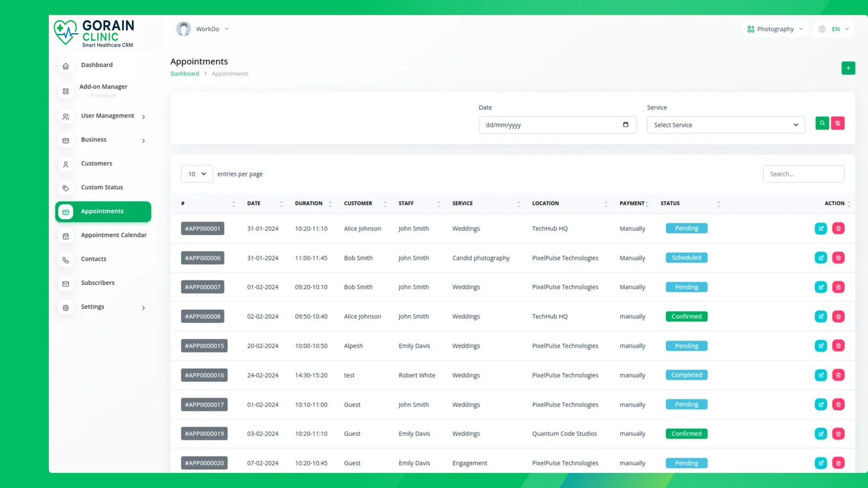868x488 pixels.
Task: Click the Gorain Clinic logo
Action: 94,33
